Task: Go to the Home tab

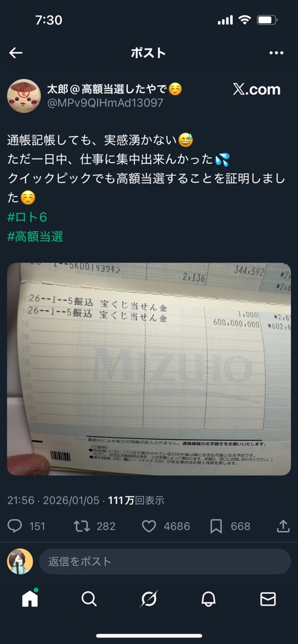Action: 30,599
